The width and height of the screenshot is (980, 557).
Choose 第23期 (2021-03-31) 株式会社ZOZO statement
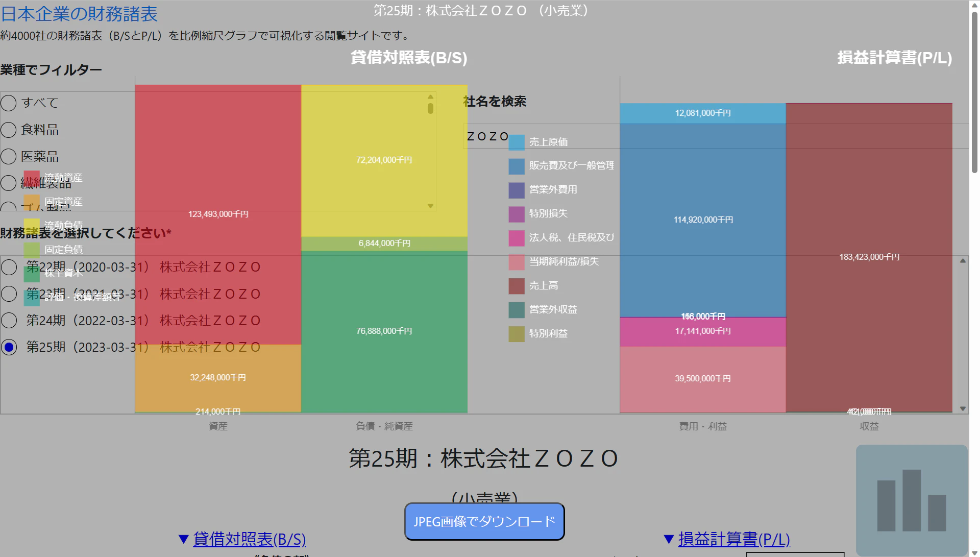(9, 294)
